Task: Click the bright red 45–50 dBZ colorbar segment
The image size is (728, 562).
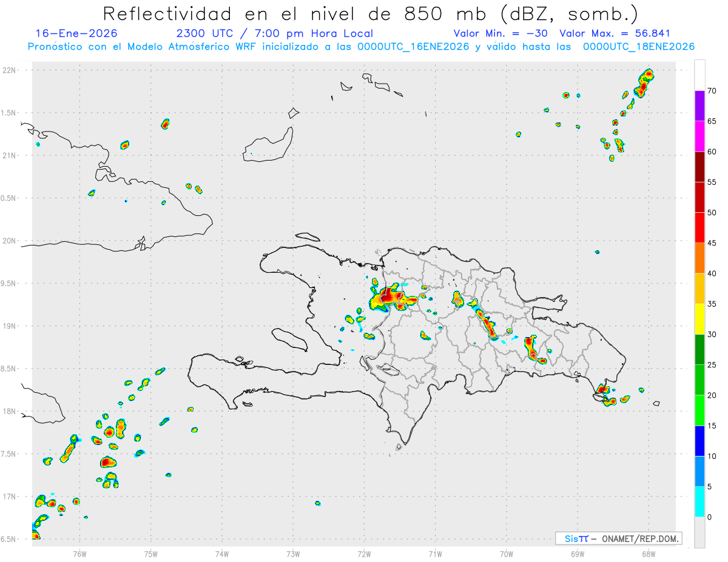Action: point(699,228)
